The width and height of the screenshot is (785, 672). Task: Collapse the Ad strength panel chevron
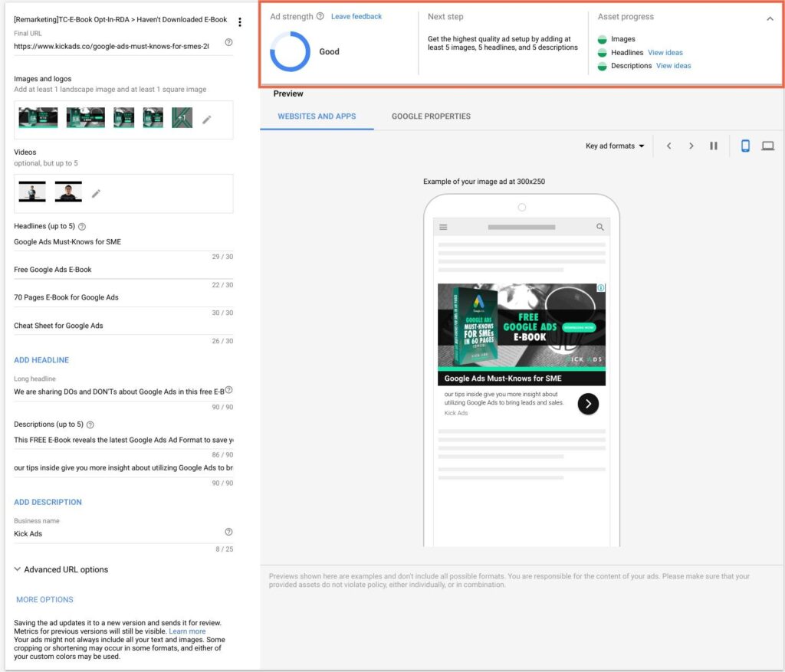tap(770, 18)
